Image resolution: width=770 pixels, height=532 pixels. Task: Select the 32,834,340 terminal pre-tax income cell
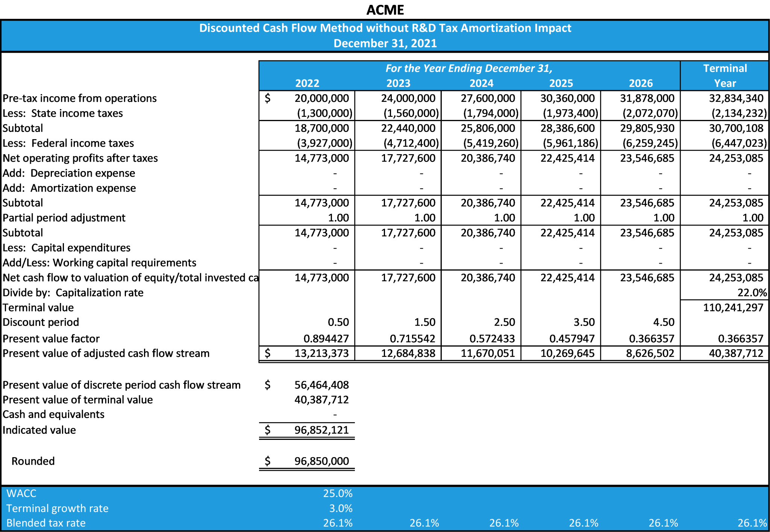[736, 98]
